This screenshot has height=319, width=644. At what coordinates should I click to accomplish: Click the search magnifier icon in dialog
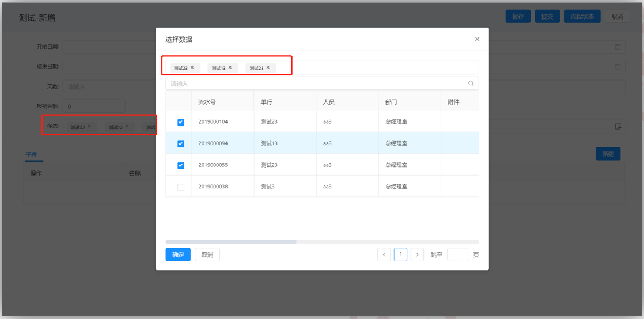point(471,83)
